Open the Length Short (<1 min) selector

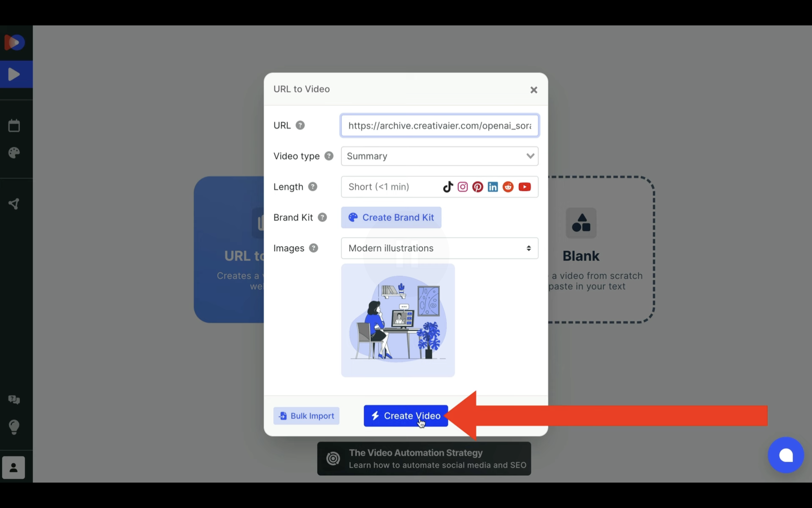tap(440, 187)
